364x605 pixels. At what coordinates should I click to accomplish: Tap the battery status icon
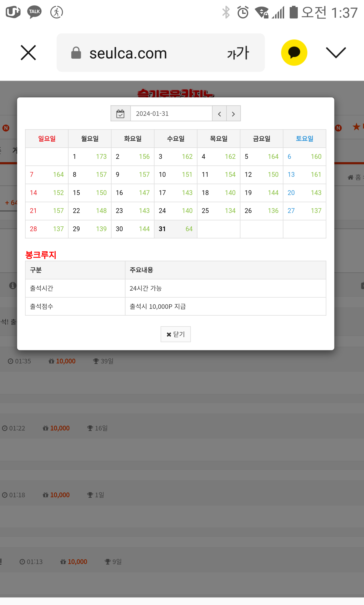294,12
